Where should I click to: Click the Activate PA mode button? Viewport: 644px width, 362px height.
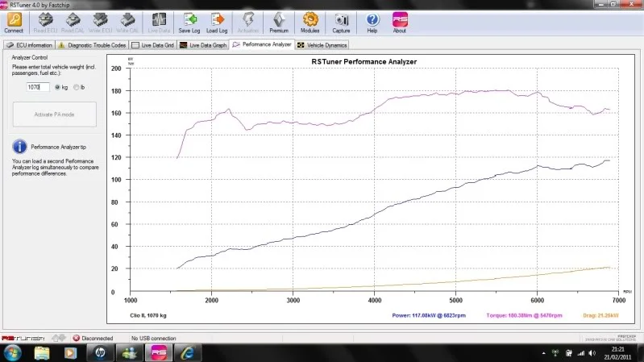click(55, 114)
